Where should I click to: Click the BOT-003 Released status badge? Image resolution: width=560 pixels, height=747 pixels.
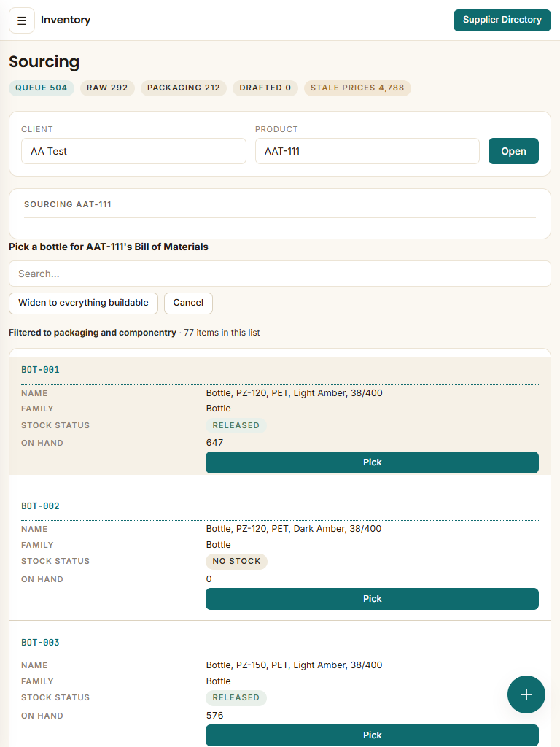[236, 697]
